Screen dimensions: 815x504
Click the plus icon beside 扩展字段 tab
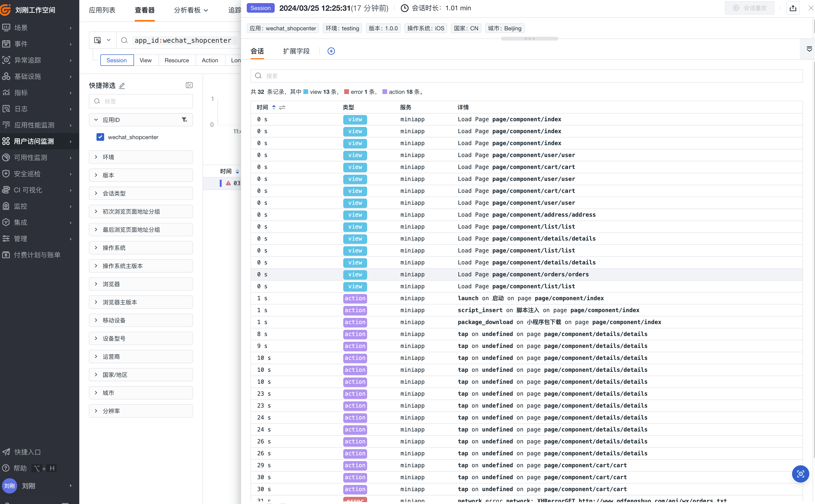tap(331, 51)
